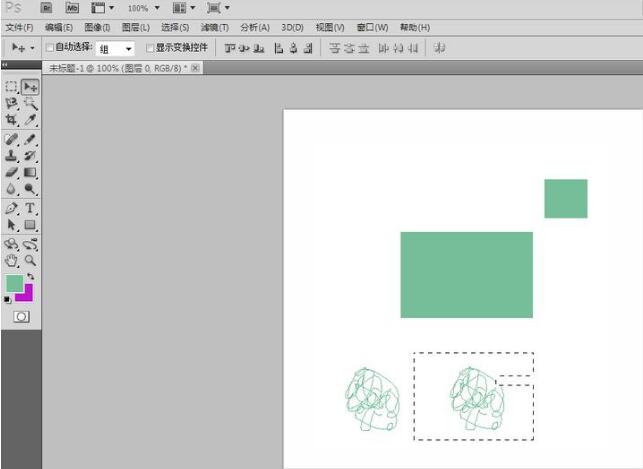The image size is (643, 469).
Task: Select the Pen tool
Action: (12, 208)
